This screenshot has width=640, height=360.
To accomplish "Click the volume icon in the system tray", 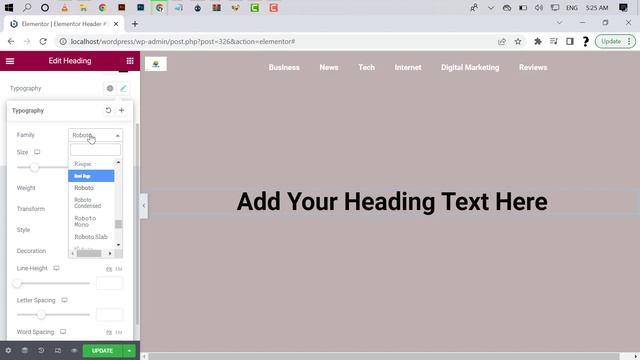I will (x=539, y=7).
